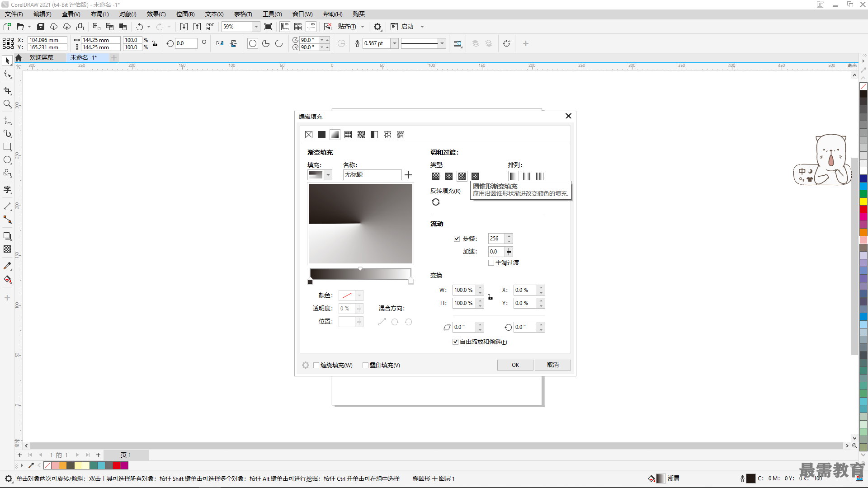Choose rectangular fountain fill type
Screen dimensions: 868x488
[475, 176]
